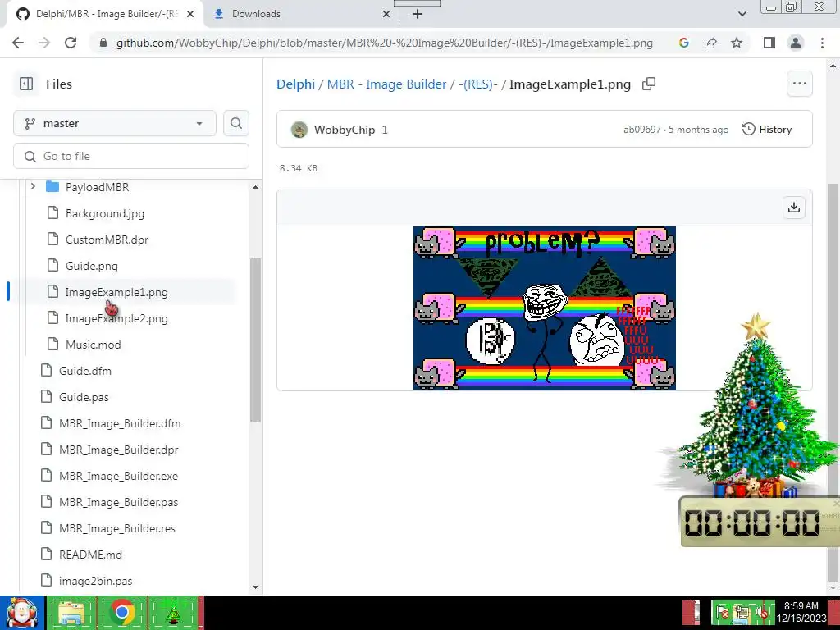
Task: Expand the PayloadMBR folder
Action: [33, 186]
